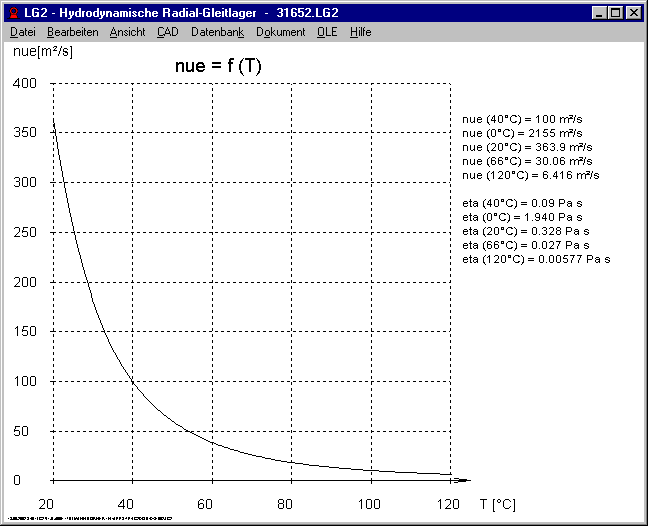Open the Dokument menu
The width and height of the screenshot is (648, 526).
[280, 32]
